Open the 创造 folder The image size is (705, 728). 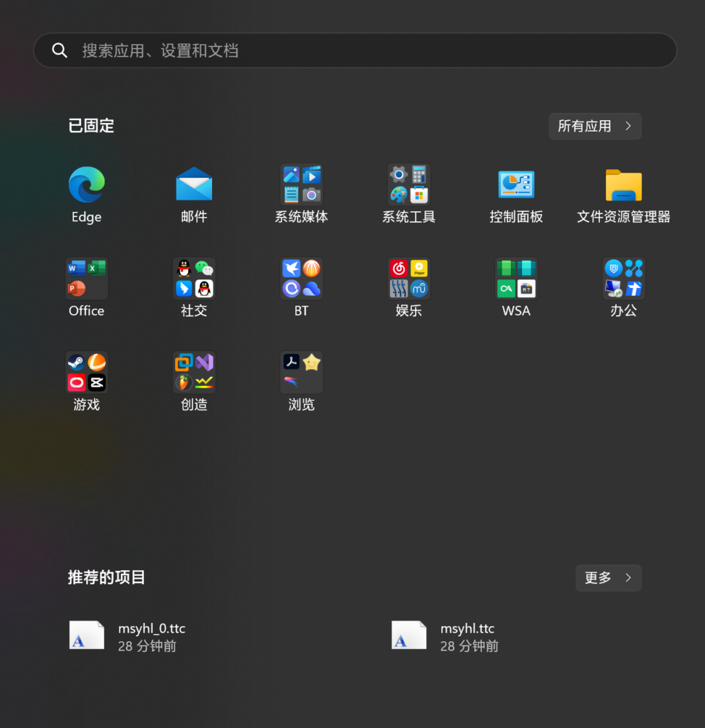[x=194, y=382]
